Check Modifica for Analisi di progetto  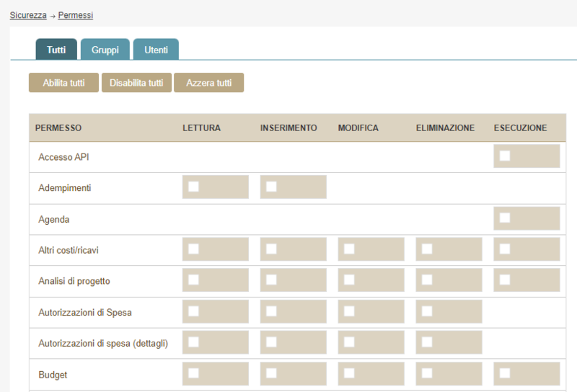pyautogui.click(x=349, y=280)
